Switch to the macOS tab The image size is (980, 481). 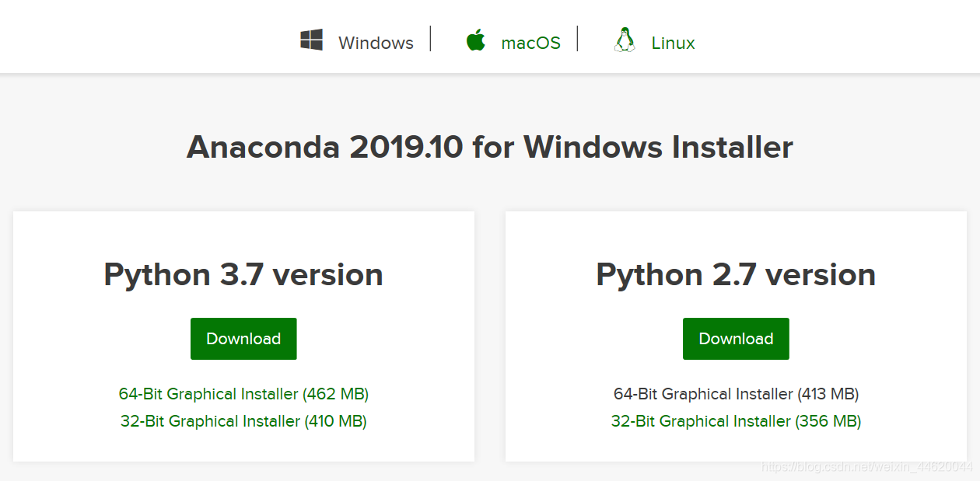pos(530,43)
